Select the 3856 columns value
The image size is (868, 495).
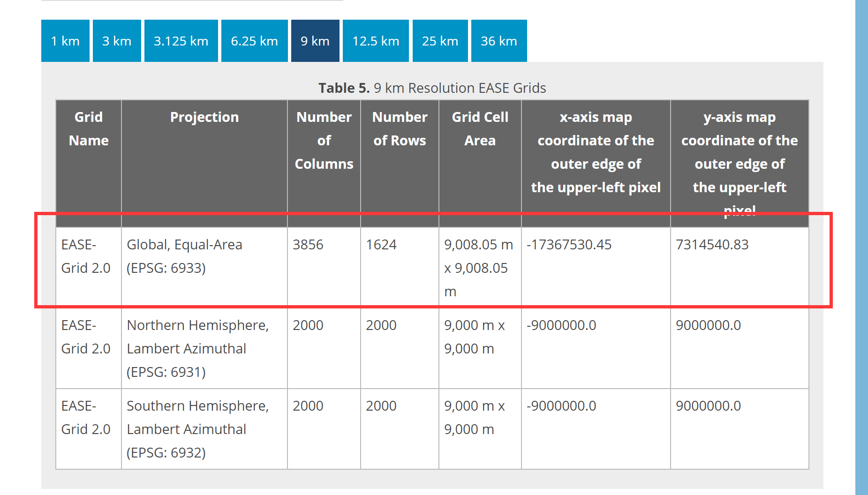coord(307,244)
